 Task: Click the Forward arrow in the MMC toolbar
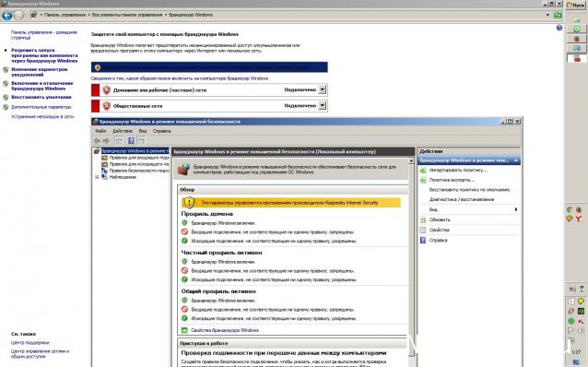pyautogui.click(x=106, y=141)
